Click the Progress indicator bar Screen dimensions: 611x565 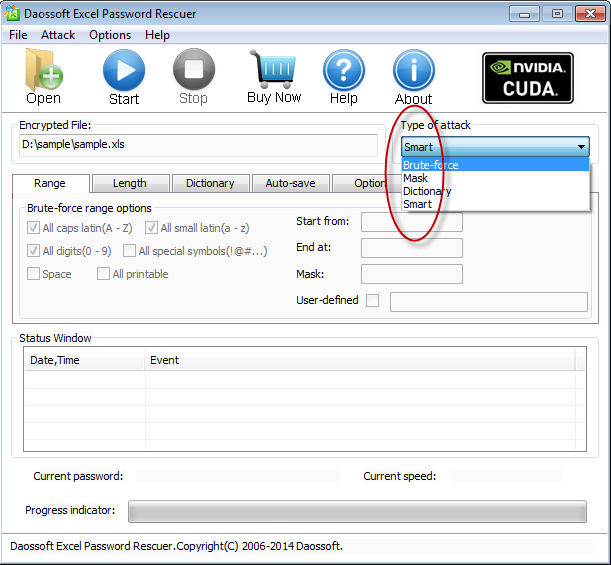pos(357,511)
